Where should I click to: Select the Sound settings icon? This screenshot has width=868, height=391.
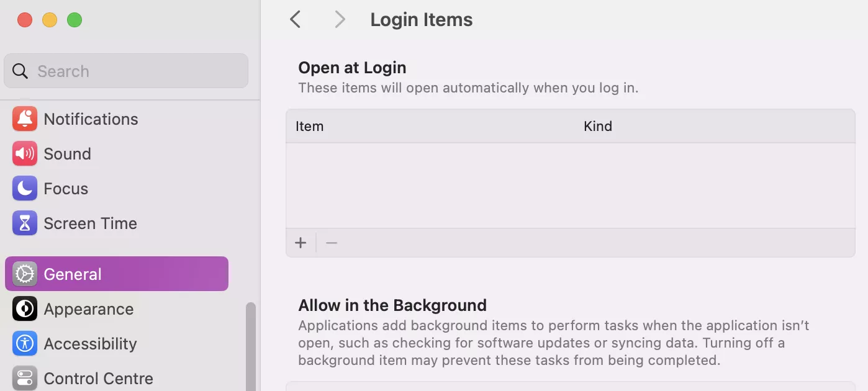(24, 153)
